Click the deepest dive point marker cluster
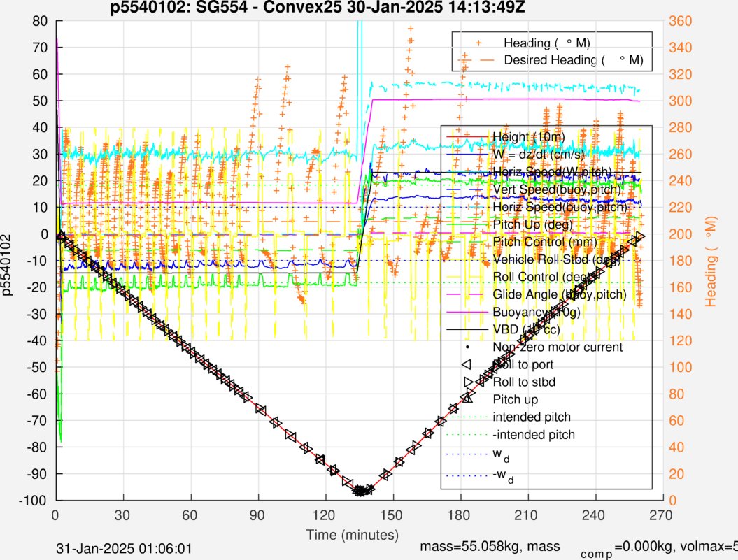738x560 pixels. coord(361,490)
